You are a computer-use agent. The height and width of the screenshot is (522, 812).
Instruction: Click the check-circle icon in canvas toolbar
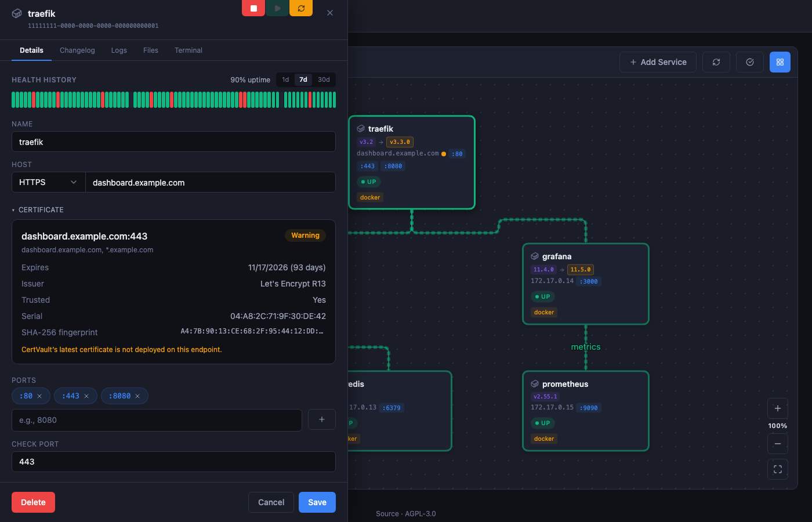click(x=750, y=62)
